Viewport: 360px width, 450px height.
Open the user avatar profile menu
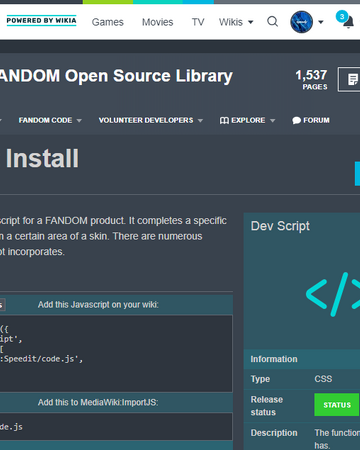(x=301, y=22)
